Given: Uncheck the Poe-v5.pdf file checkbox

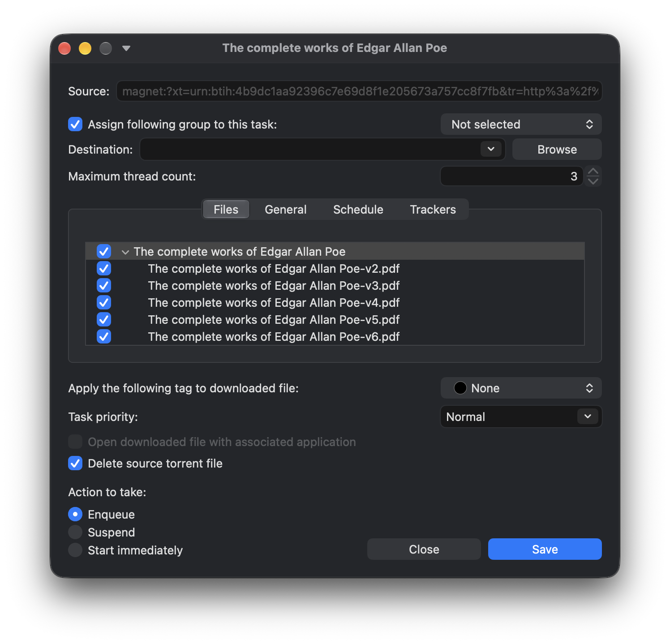Looking at the screenshot, I should click(x=104, y=319).
